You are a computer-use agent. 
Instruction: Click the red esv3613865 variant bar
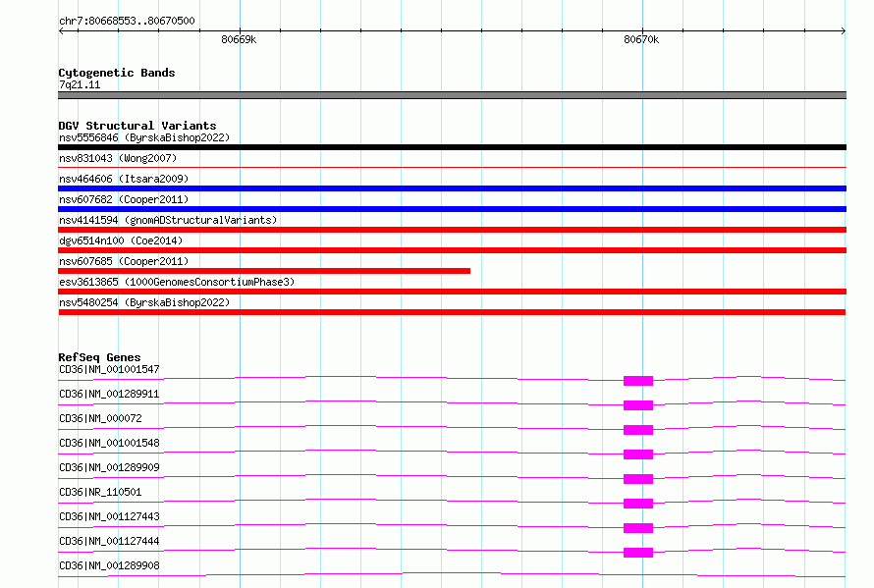pos(452,292)
